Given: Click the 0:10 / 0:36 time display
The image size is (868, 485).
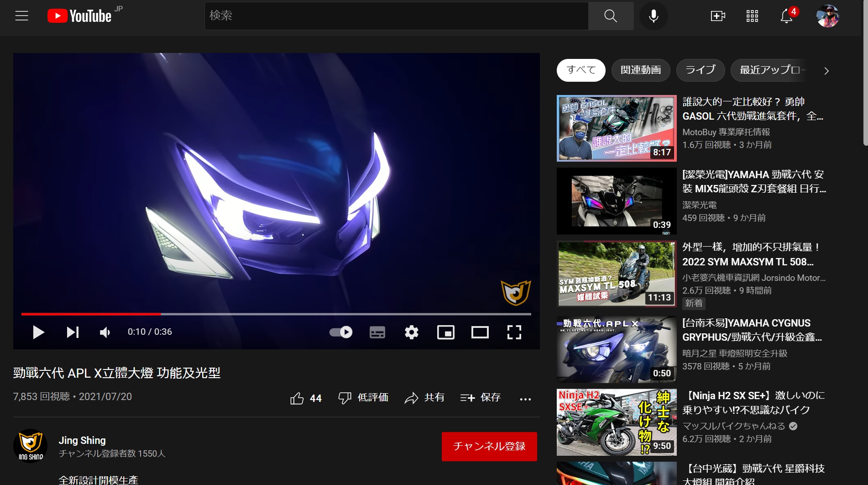Looking at the screenshot, I should (150, 332).
